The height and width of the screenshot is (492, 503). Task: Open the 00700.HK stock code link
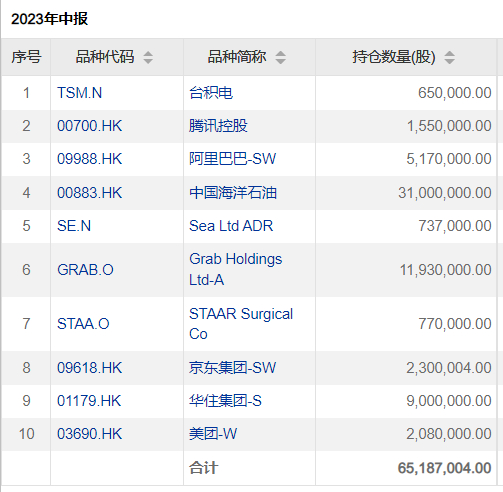click(90, 126)
